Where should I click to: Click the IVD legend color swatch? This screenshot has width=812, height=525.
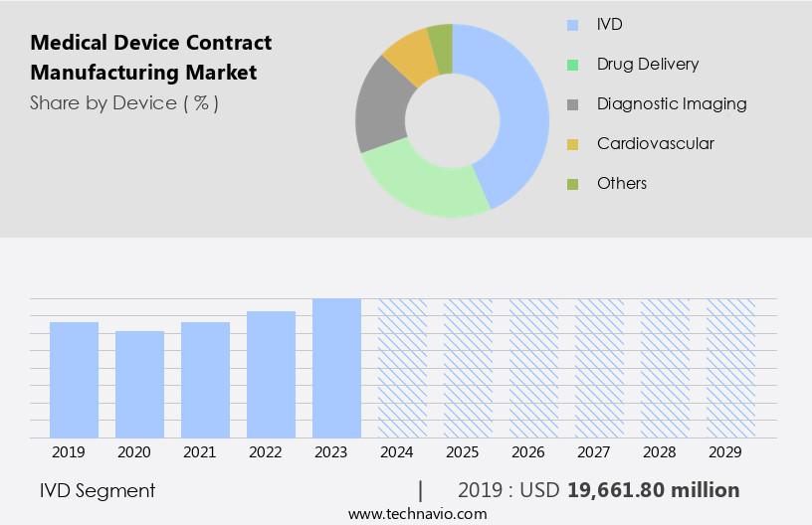click(x=572, y=25)
